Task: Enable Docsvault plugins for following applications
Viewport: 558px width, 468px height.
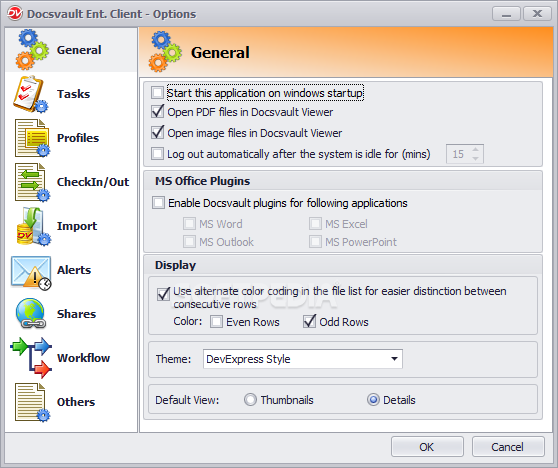Action: 158,203
